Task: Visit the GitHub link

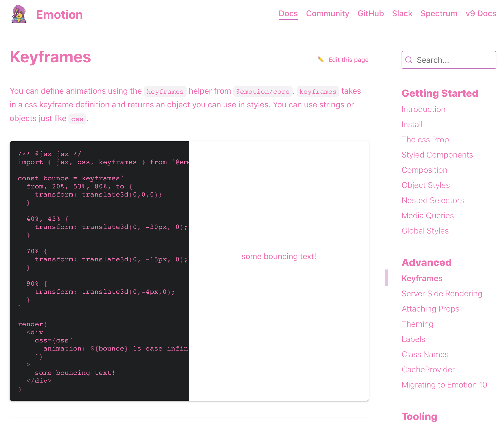Action: (x=370, y=13)
